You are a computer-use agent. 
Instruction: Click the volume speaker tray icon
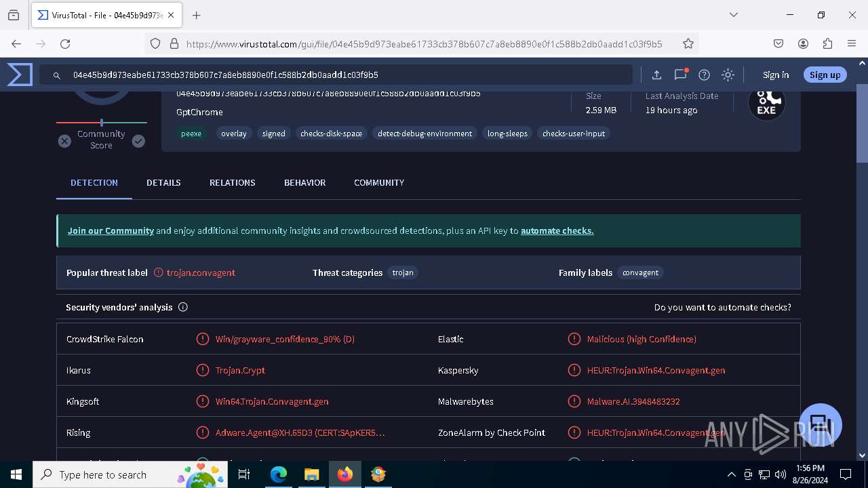(780, 474)
